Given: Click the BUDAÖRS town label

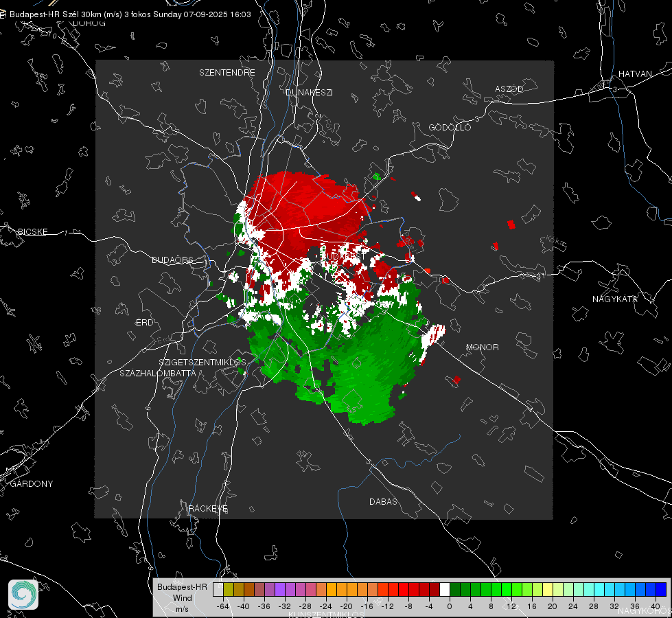Looking at the screenshot, I should pos(172,260).
